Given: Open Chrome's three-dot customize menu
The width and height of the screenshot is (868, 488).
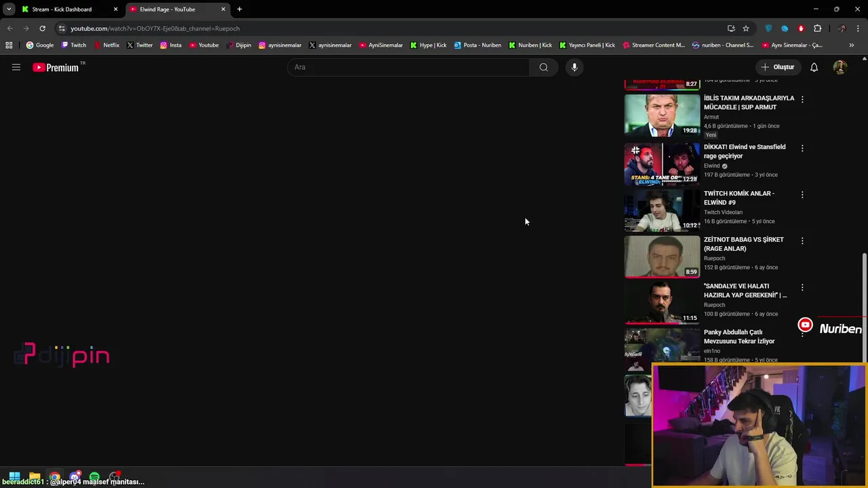Looking at the screenshot, I should [x=858, y=28].
